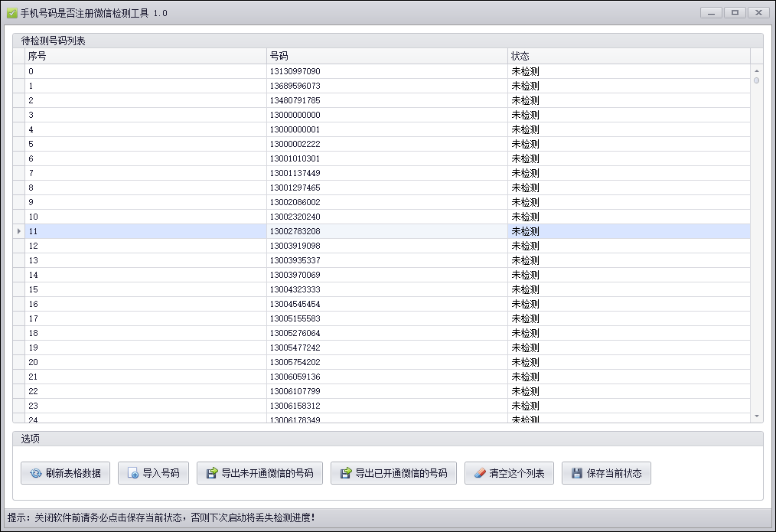
Task: Click sequence number 9 cell
Action: [x=145, y=202]
